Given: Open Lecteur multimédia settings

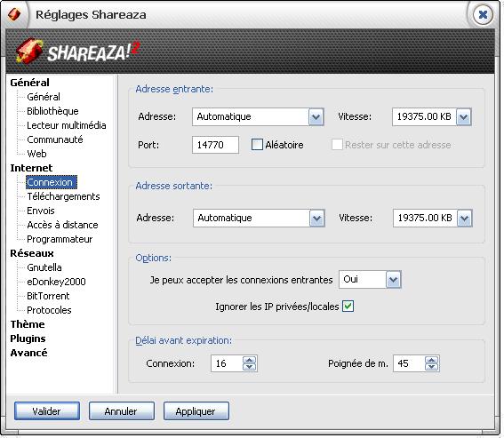Looking at the screenshot, I should click(x=66, y=125).
